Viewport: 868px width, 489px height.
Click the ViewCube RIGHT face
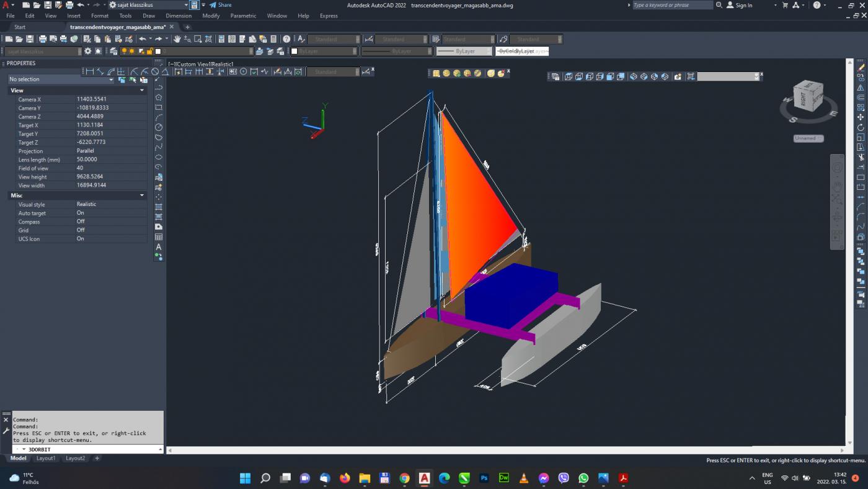[803, 99]
